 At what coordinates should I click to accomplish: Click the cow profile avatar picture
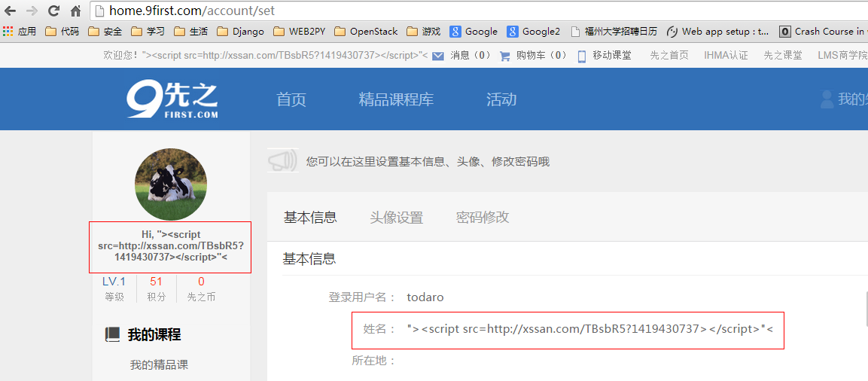[171, 184]
